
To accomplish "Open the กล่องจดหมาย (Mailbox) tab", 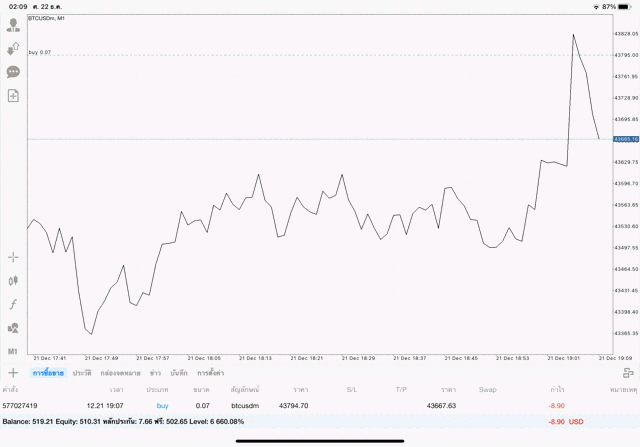I will click(x=119, y=373).
